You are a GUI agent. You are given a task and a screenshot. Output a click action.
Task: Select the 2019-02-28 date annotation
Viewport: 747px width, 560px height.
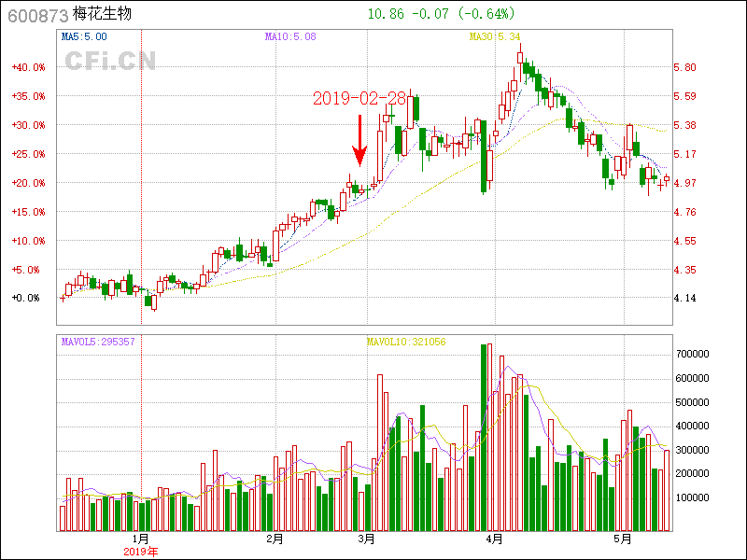(x=359, y=98)
